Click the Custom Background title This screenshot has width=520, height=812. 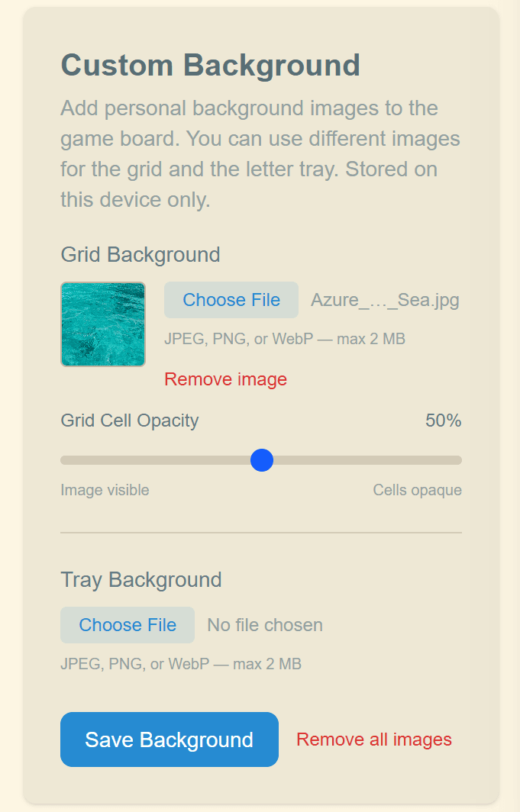coord(211,66)
